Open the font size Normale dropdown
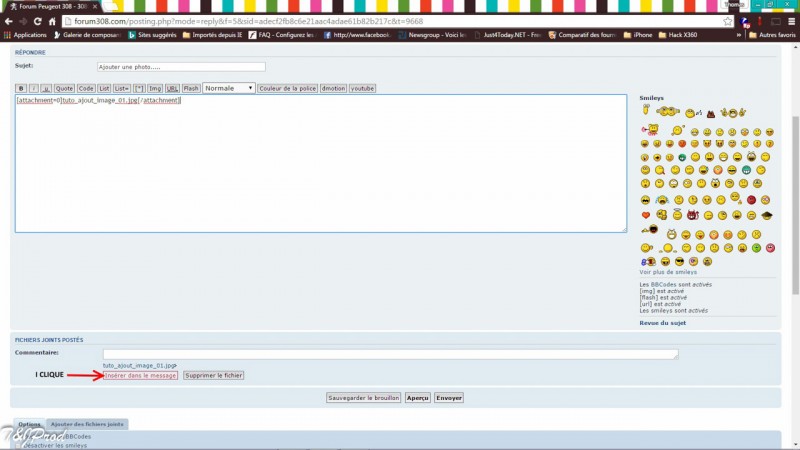Viewport: 800px width, 450px height. click(x=229, y=88)
